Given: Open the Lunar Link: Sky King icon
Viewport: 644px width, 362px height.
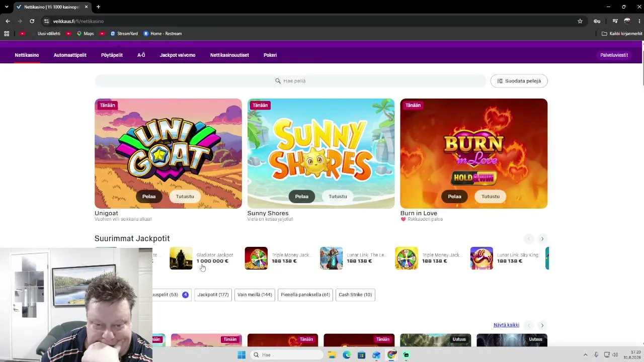Looking at the screenshot, I should [x=481, y=258].
